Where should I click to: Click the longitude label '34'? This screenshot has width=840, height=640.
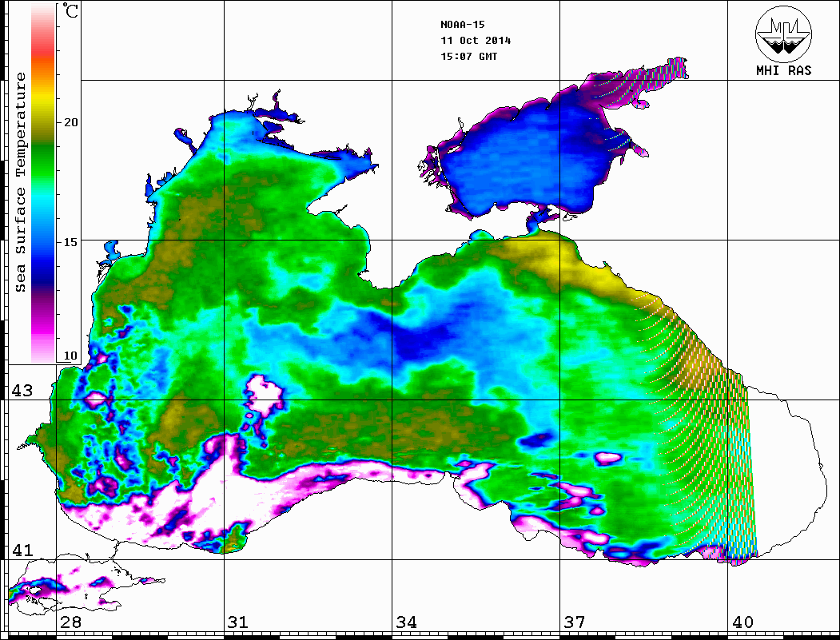click(407, 622)
